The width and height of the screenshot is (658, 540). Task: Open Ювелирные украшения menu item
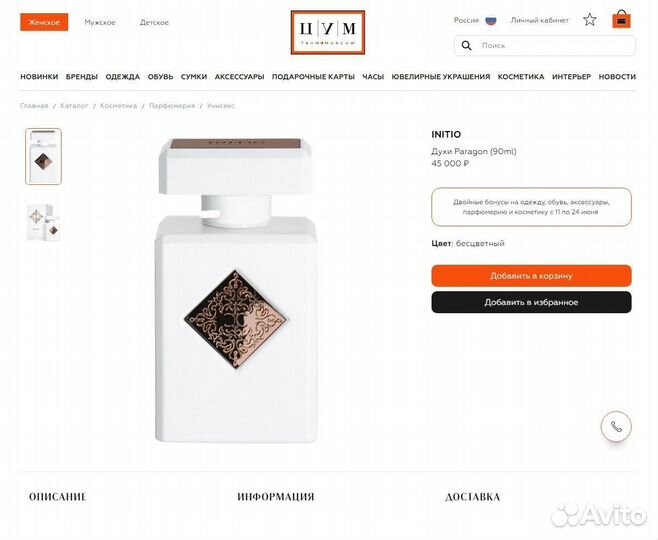[441, 76]
